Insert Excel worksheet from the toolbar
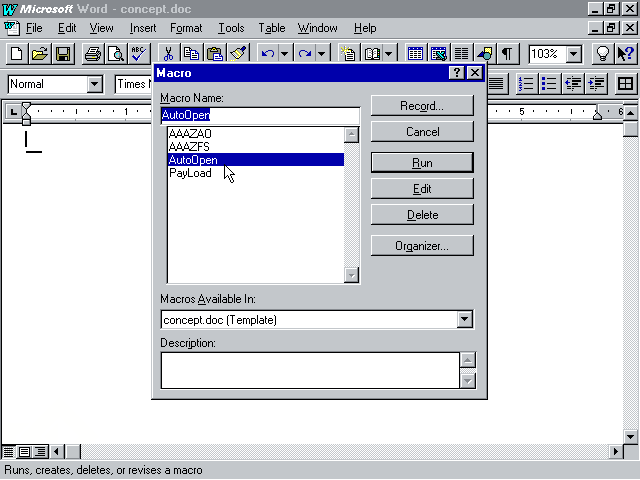Image resolution: width=640 pixels, height=480 pixels. (x=438, y=54)
